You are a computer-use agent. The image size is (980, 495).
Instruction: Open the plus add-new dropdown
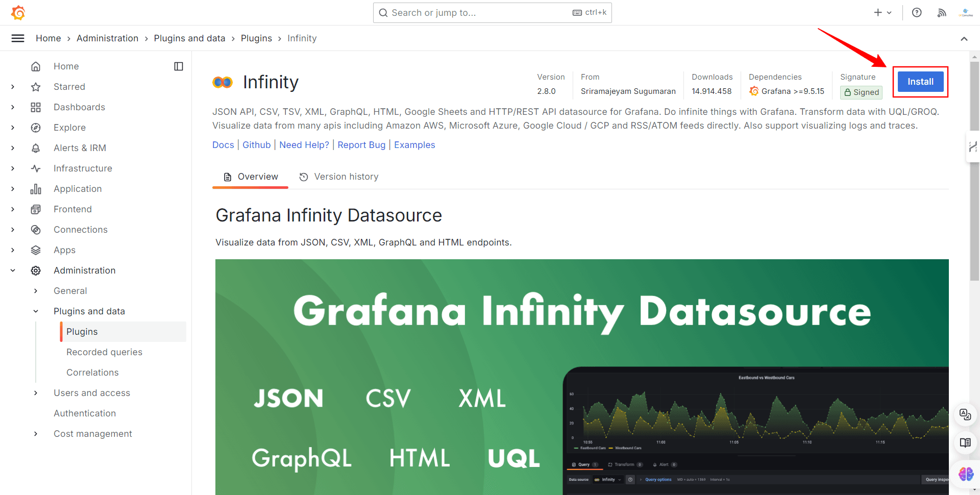(883, 13)
